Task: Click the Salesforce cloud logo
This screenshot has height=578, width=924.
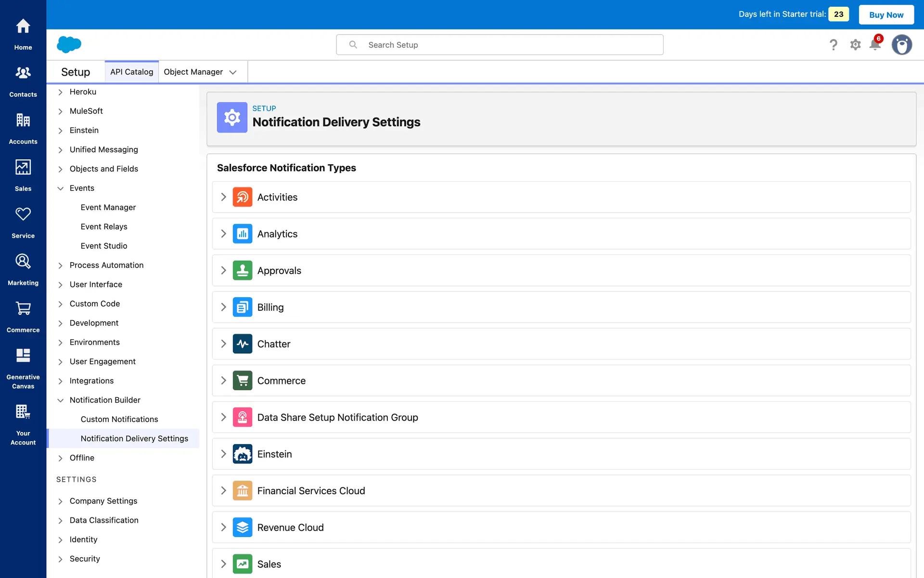Action: pyautogui.click(x=69, y=44)
